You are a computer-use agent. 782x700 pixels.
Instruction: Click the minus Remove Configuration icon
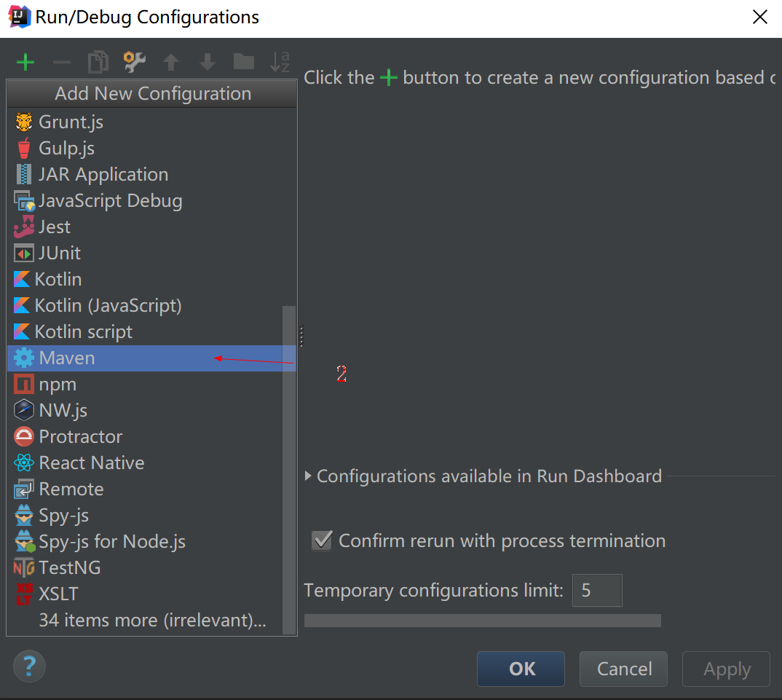[61, 63]
